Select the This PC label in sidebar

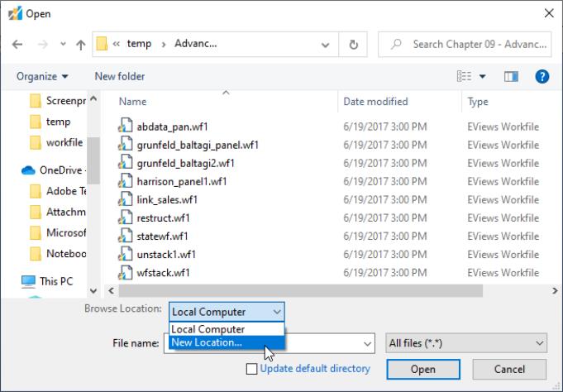tap(56, 281)
